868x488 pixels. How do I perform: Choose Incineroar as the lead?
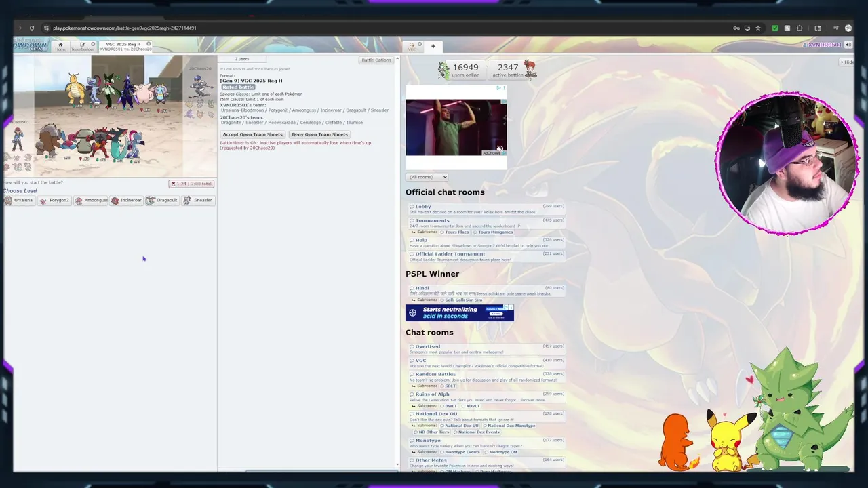click(127, 201)
